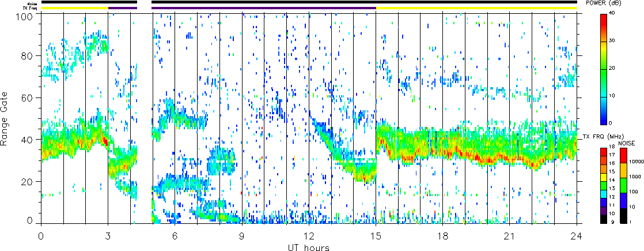Click the 'TX FRQ (MHz)' legend title

[x=603, y=137]
